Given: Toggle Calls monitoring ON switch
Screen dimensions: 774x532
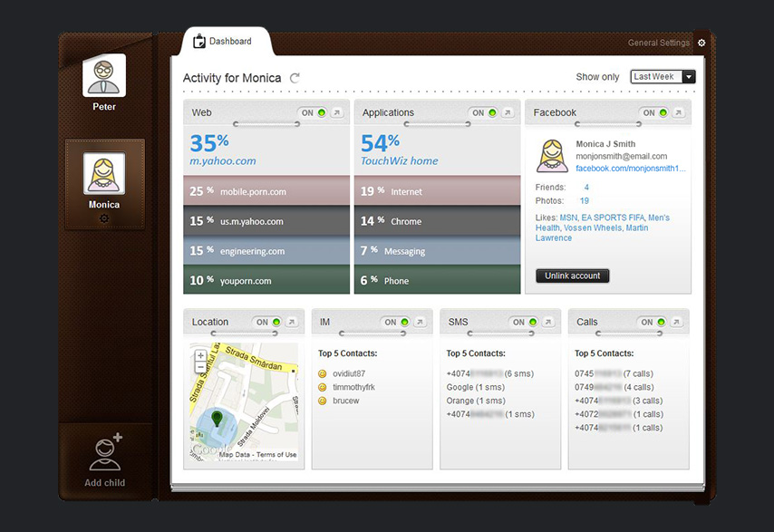Looking at the screenshot, I should point(652,322).
